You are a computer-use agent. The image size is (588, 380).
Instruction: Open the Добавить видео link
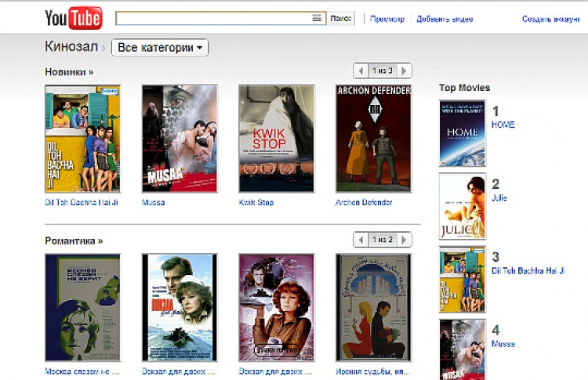click(x=445, y=19)
